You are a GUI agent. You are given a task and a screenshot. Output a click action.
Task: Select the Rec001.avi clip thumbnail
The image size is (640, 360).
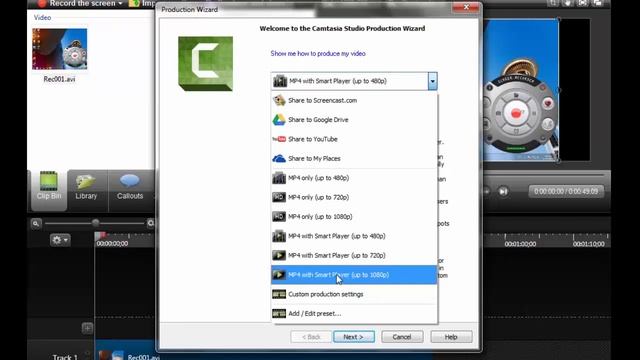pyautogui.click(x=60, y=49)
